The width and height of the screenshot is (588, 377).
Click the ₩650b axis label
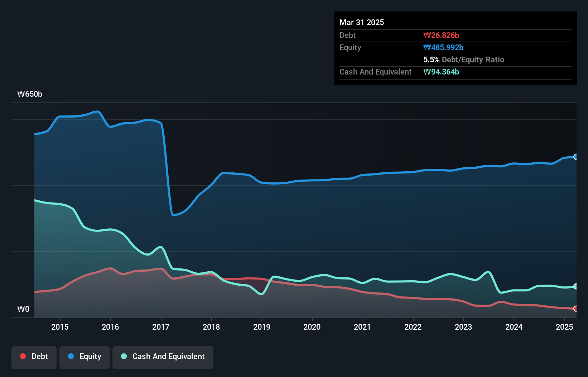(x=30, y=94)
